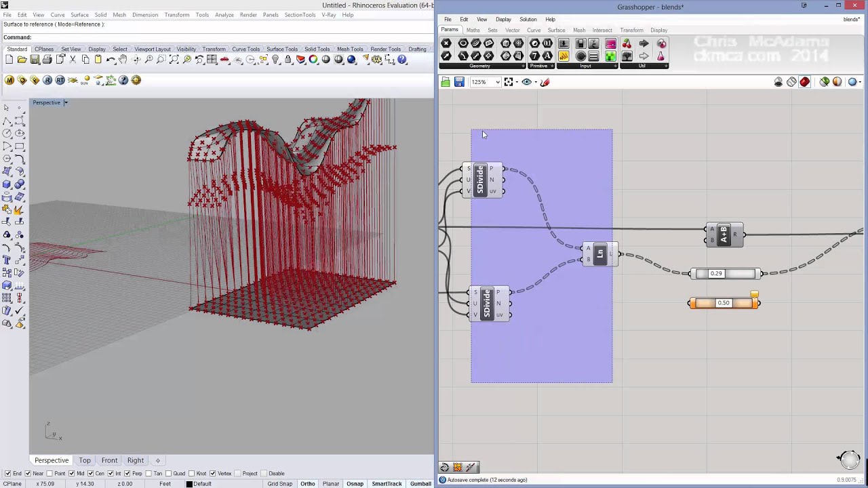Click the orange 0.50 number slider
This screenshot has height=488, width=868.
tap(724, 303)
